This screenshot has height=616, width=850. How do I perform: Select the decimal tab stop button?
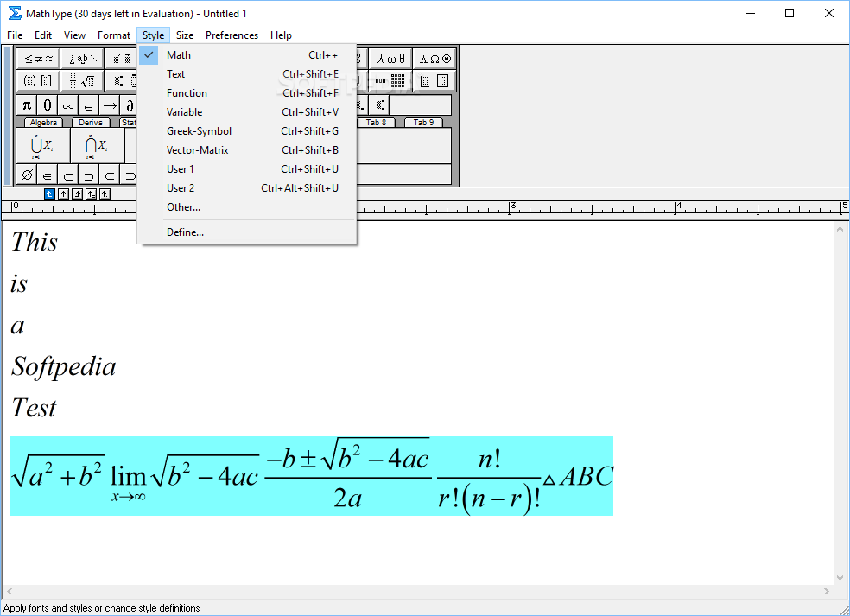(x=105, y=194)
